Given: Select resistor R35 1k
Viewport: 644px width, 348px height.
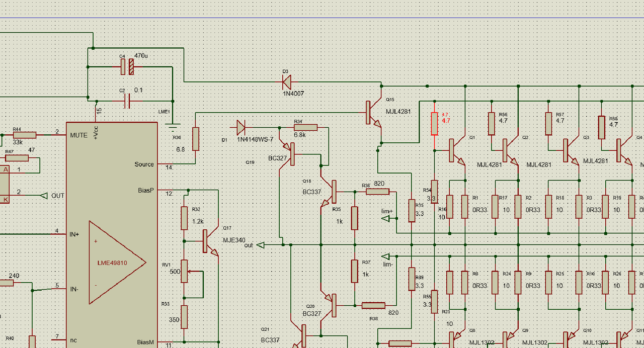Looking at the screenshot, I should click(x=354, y=218).
